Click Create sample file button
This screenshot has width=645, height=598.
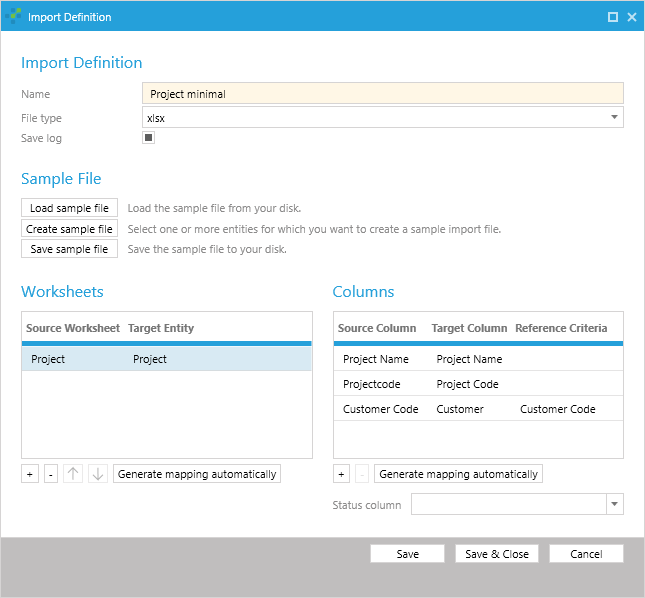pos(69,229)
